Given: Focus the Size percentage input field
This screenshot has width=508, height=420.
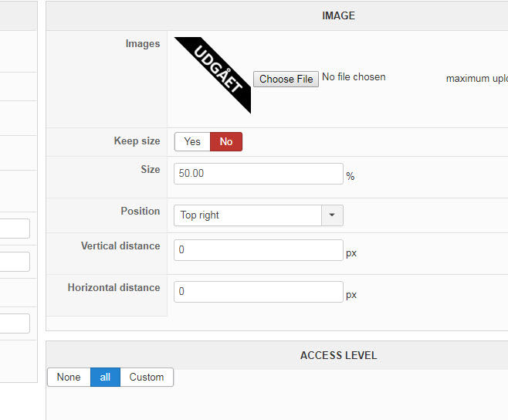Looking at the screenshot, I should [x=258, y=174].
